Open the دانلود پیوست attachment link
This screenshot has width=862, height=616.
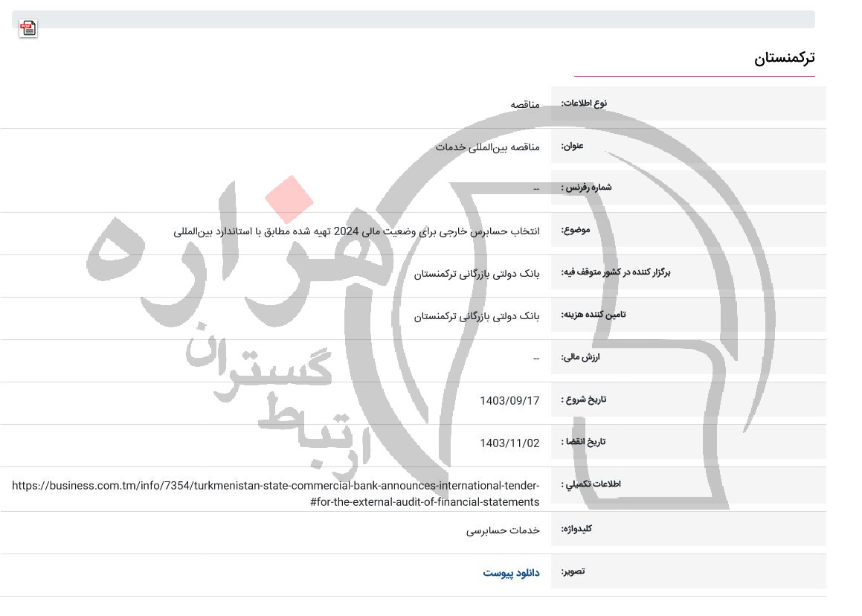coord(511,572)
